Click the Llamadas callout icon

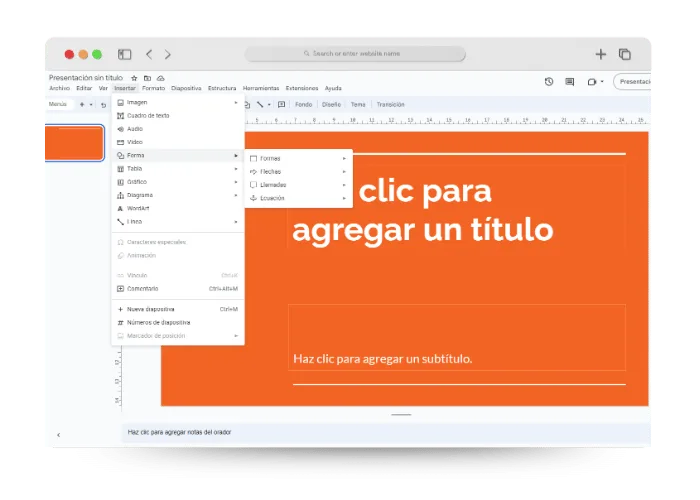pyautogui.click(x=253, y=185)
